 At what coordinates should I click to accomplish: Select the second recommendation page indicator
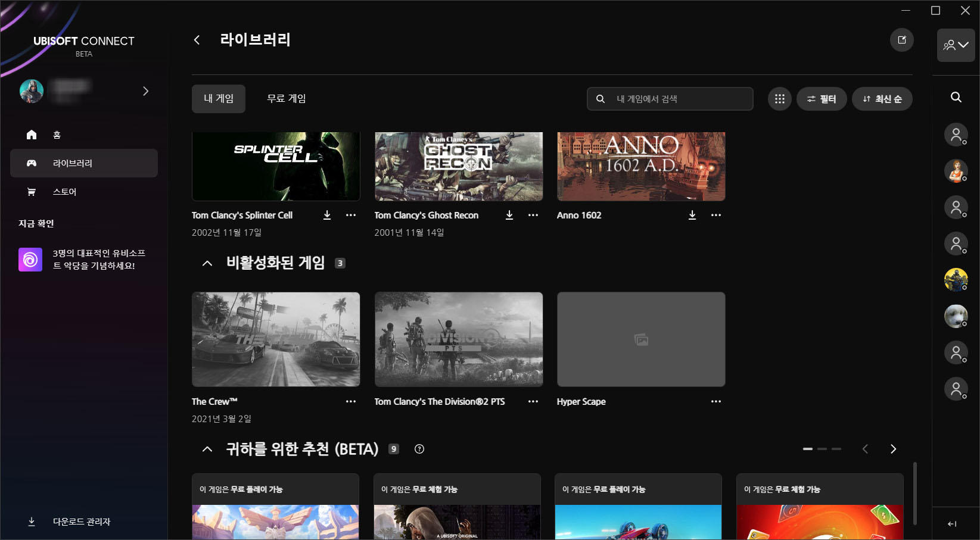pos(822,449)
